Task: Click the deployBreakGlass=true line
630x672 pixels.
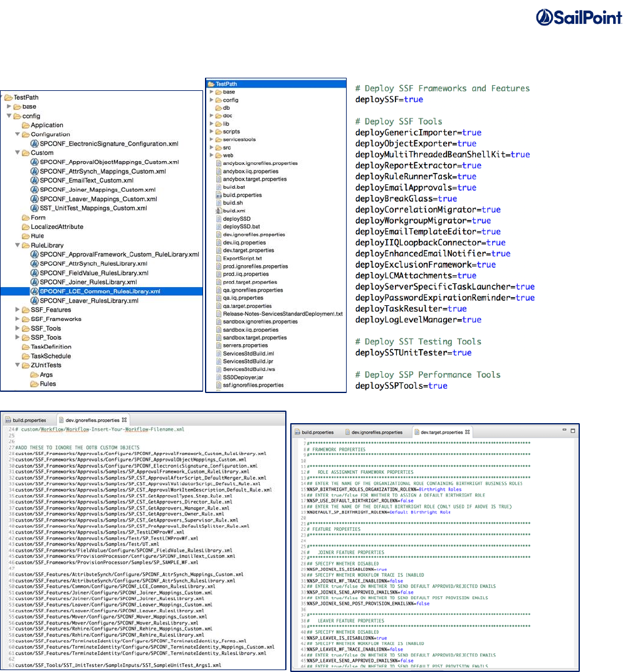Action: coord(406,199)
